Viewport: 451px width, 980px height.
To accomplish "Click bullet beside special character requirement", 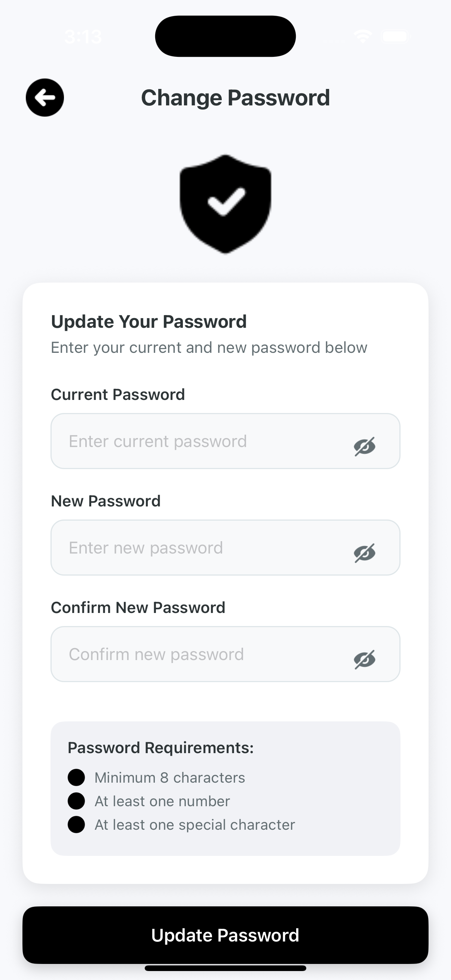I will tap(76, 825).
